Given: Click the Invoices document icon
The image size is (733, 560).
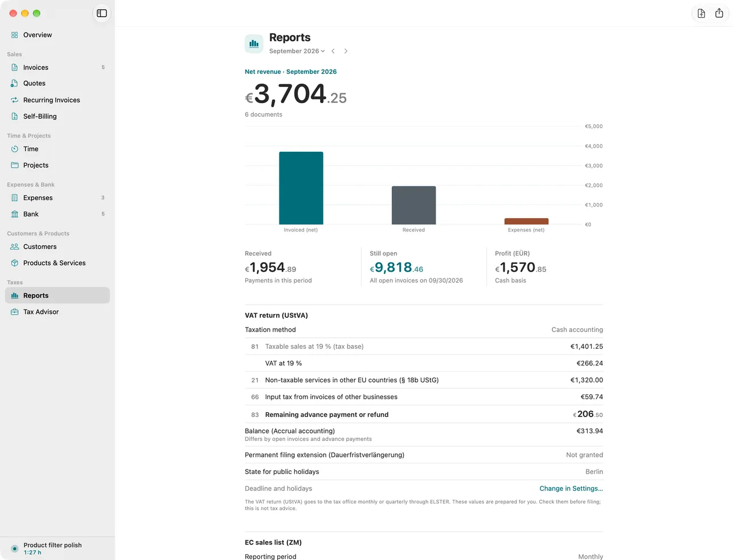Looking at the screenshot, I should 15,68.
